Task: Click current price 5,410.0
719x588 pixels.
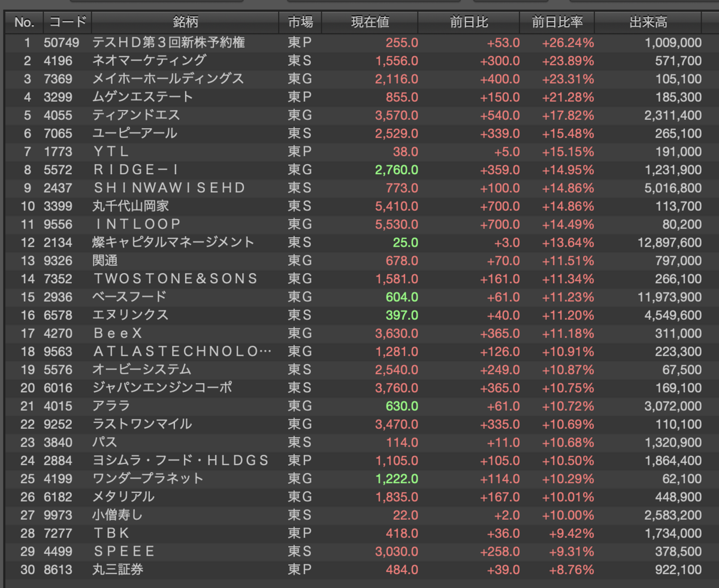Action: (397, 206)
